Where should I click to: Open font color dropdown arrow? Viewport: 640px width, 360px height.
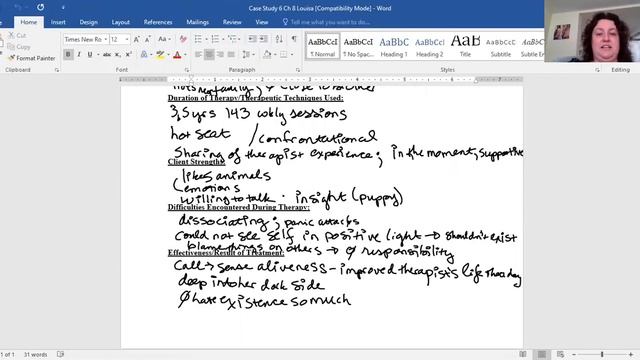[x=185, y=54]
